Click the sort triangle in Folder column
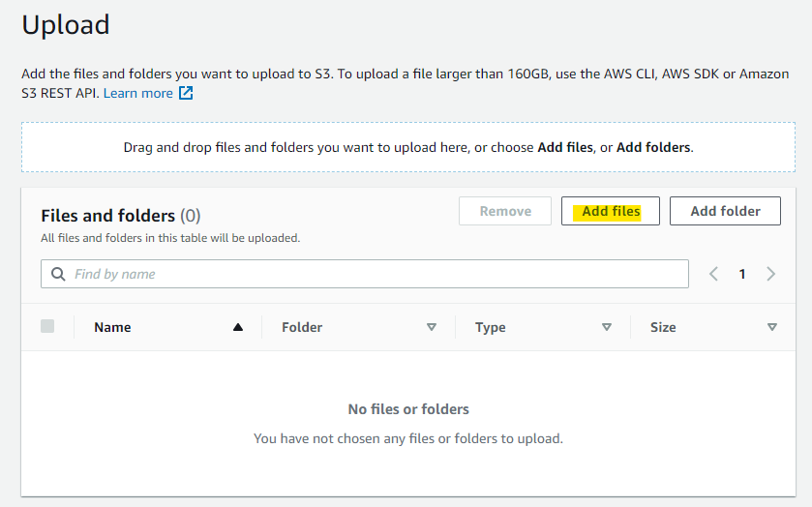812x507 pixels. 432,327
